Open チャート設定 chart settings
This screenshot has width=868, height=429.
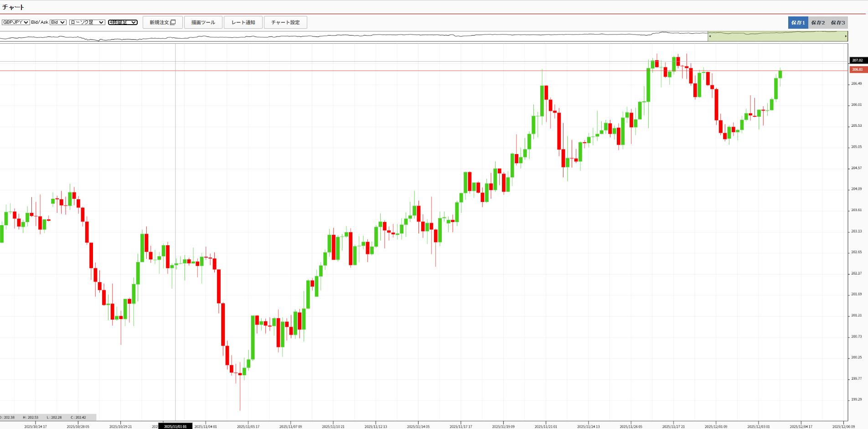pyautogui.click(x=285, y=22)
